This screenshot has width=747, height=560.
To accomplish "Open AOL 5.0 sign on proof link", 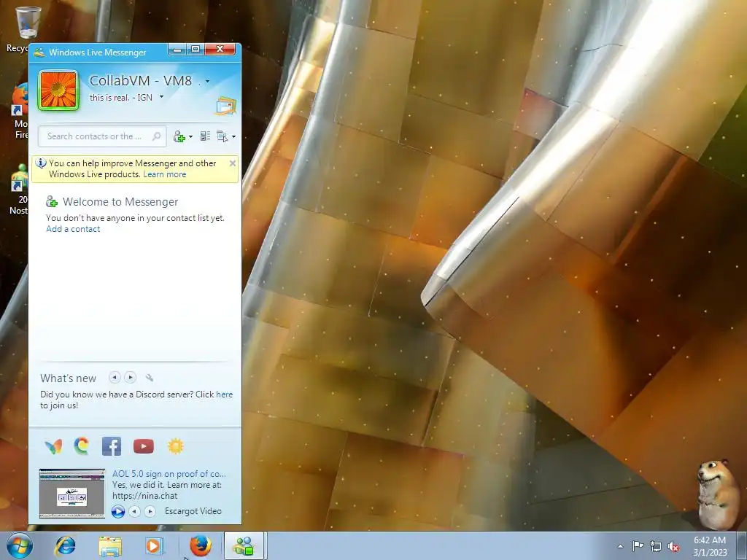I will tap(169, 474).
